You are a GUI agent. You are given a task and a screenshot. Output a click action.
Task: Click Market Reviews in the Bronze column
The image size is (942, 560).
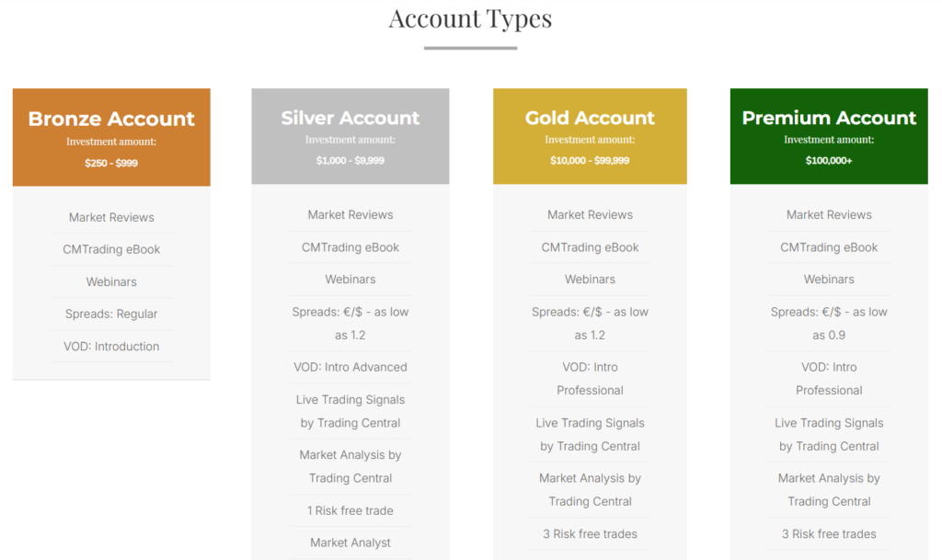click(x=111, y=218)
